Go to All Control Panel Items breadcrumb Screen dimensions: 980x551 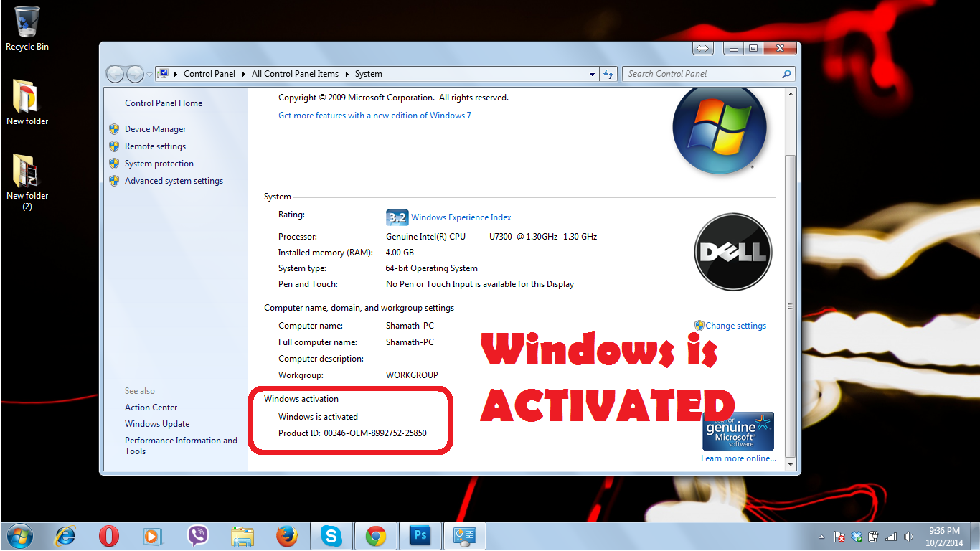(x=295, y=74)
